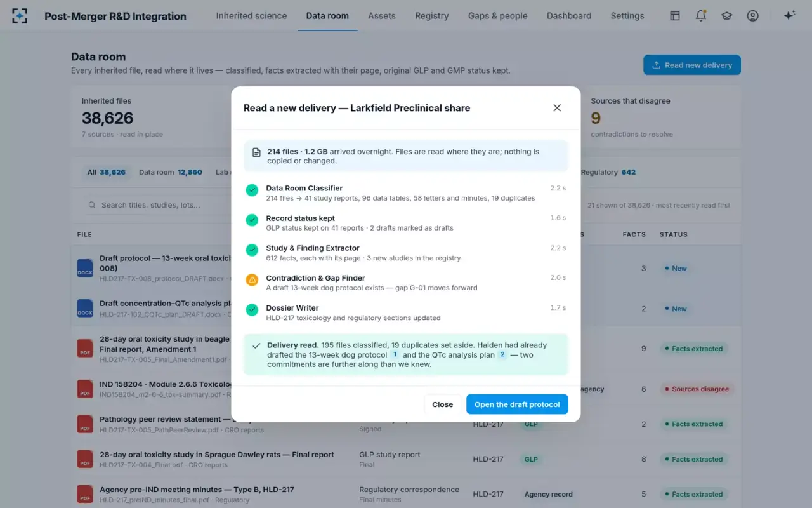The width and height of the screenshot is (812, 508).
Task: Click the Close button in the dialog
Action: pyautogui.click(x=443, y=404)
